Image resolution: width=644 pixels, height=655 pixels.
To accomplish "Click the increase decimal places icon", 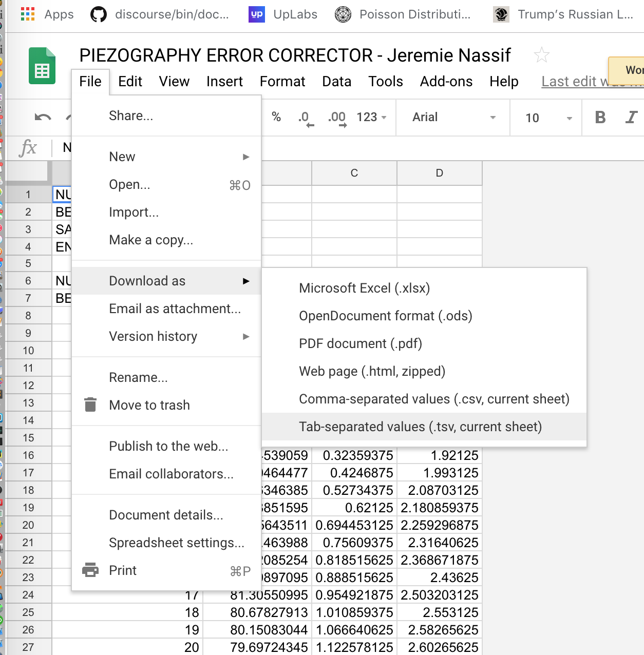I will (x=337, y=118).
